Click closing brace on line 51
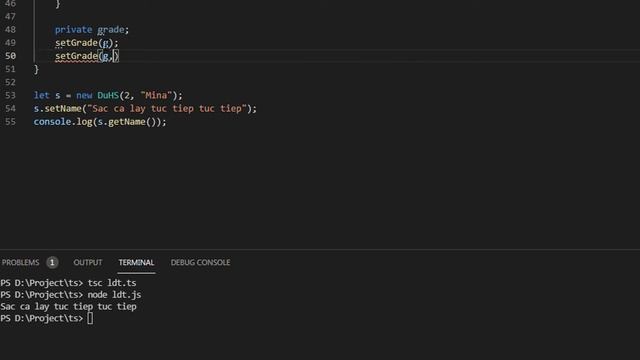 click(x=36, y=69)
